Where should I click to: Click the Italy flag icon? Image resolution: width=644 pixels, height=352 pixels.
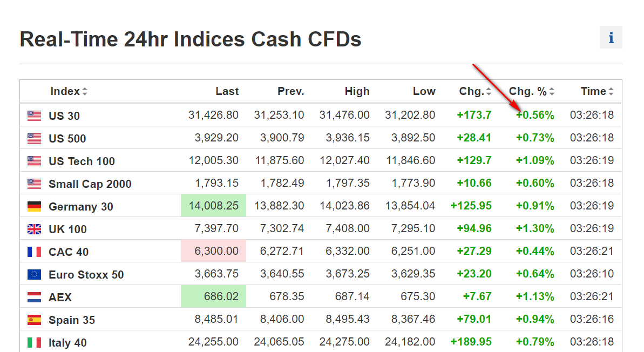coord(34,342)
